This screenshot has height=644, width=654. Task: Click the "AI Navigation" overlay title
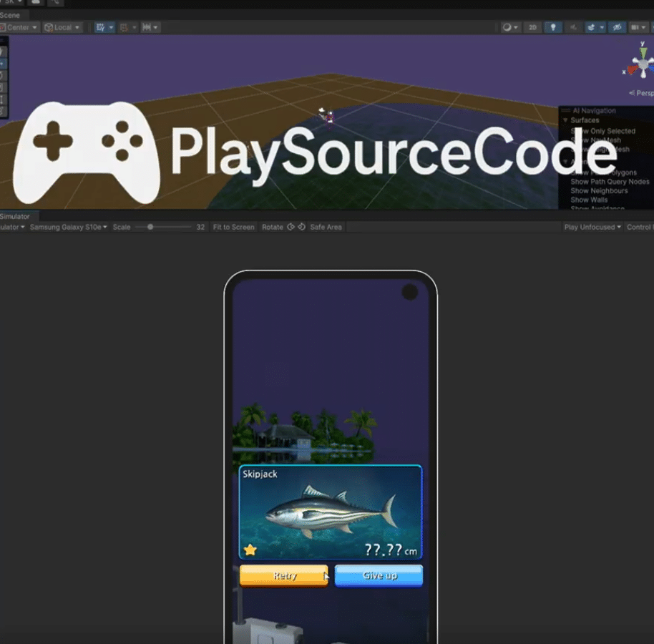(x=594, y=110)
